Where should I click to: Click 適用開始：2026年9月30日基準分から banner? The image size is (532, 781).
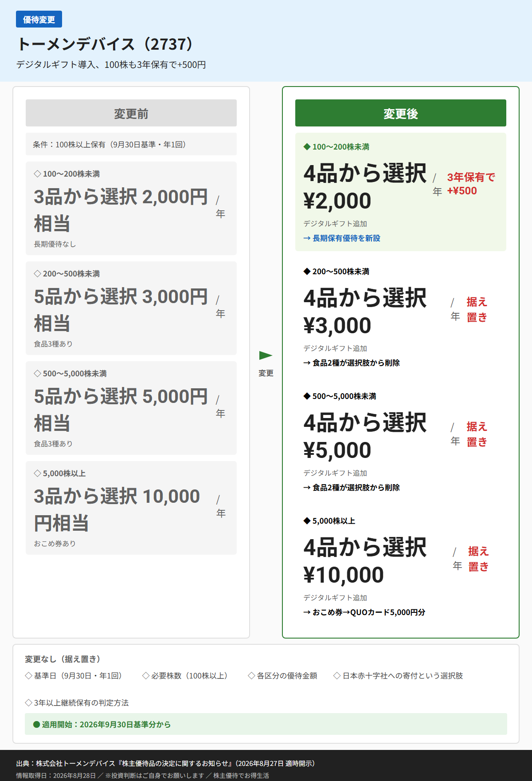click(266, 724)
